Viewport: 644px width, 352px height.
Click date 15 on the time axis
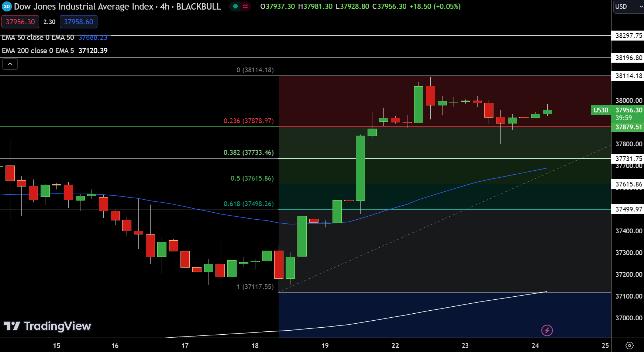[56, 346]
